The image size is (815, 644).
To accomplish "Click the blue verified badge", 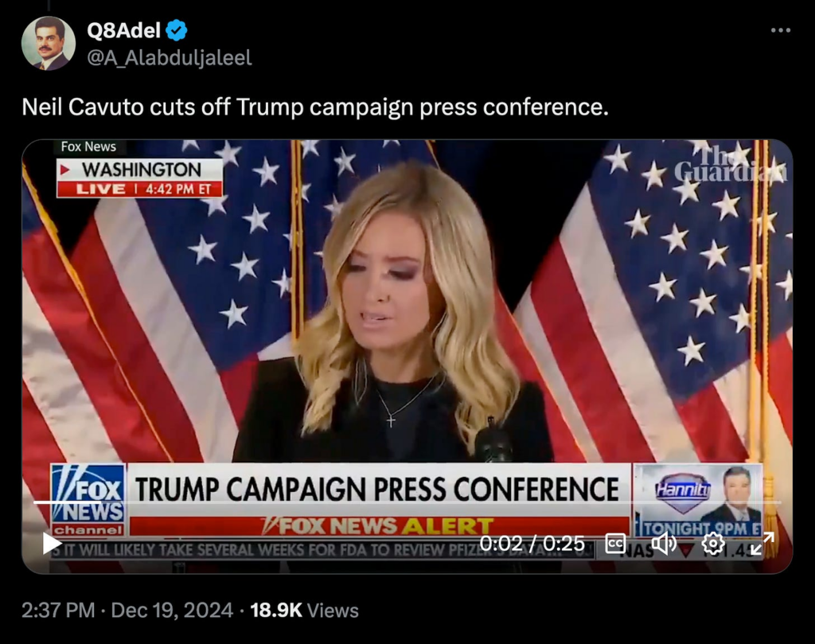I will [x=177, y=31].
